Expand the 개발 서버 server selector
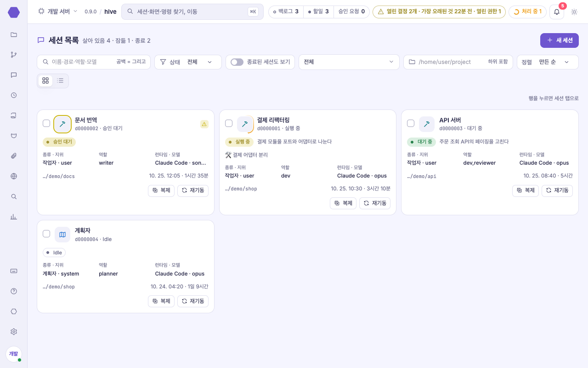The image size is (588, 368). 57,11
